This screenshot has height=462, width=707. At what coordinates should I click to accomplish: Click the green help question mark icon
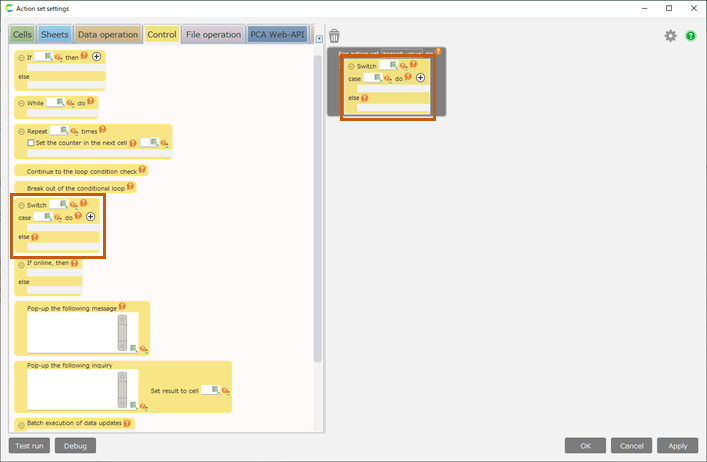(690, 36)
